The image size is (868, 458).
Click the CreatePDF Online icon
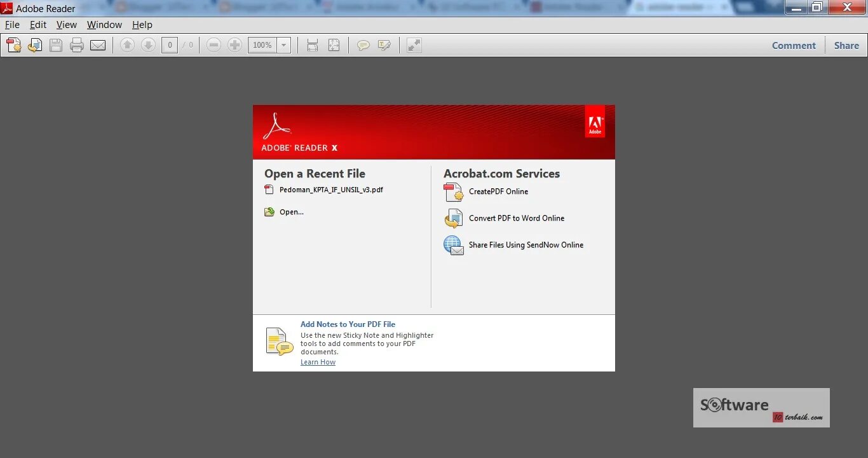[453, 192]
